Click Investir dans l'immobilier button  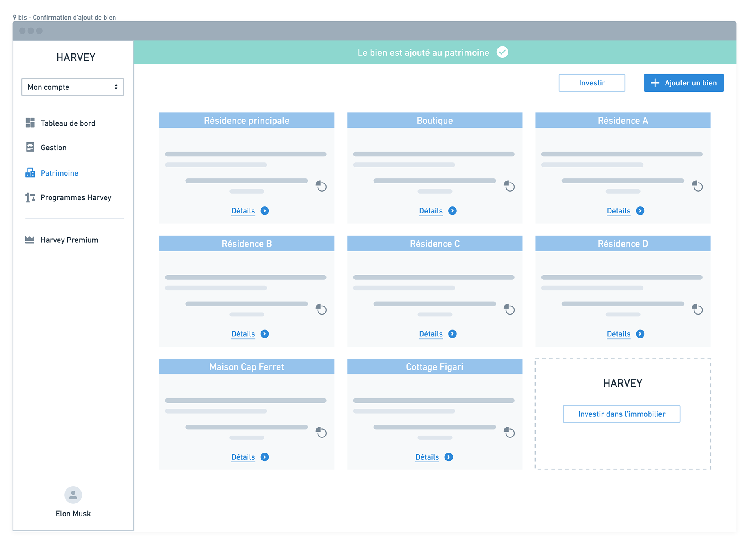621,414
